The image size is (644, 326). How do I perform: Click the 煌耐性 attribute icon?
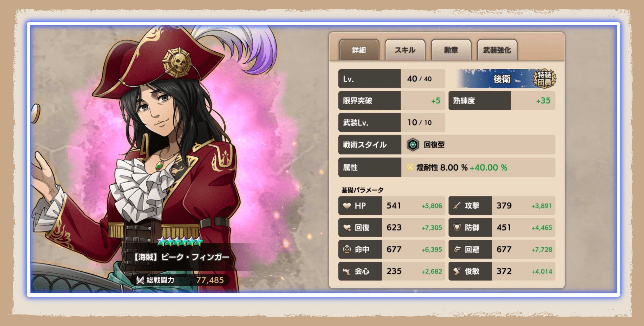pos(410,167)
